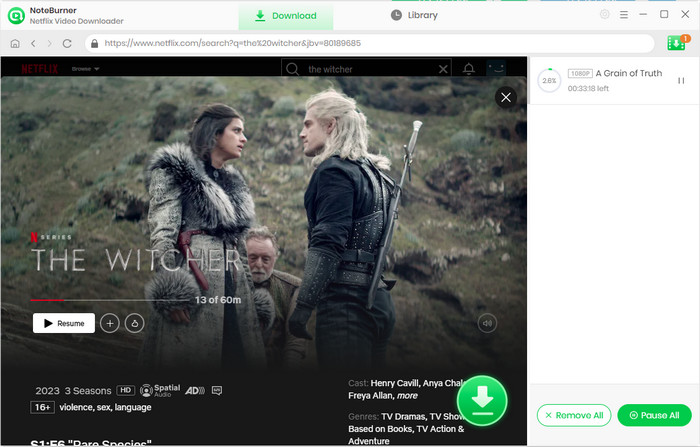Viewport: 700px width, 447px height.
Task: Switch to the Download tab
Action: pyautogui.click(x=286, y=16)
